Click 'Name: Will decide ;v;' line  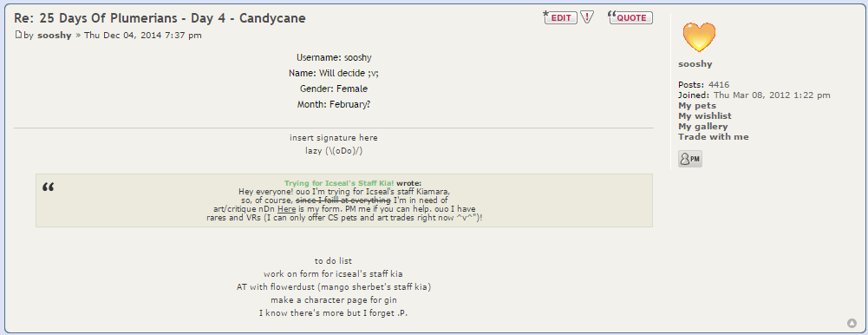point(334,73)
